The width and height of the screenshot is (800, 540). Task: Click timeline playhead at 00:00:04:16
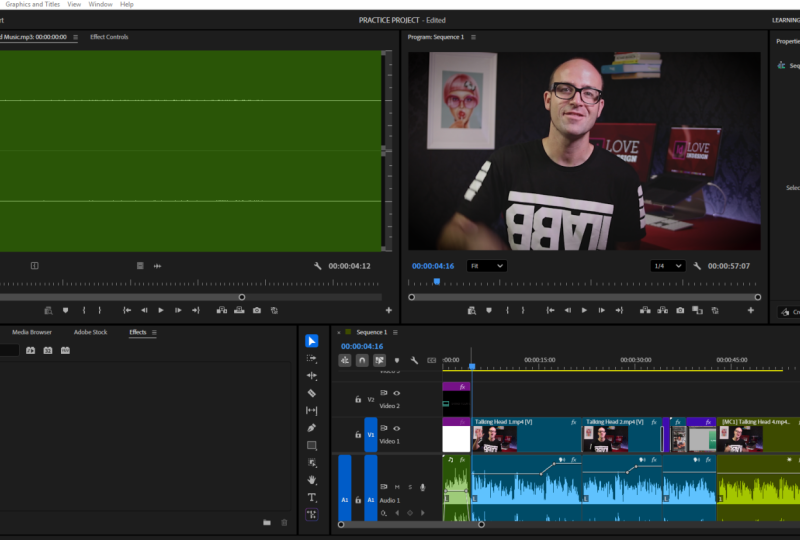coord(472,366)
